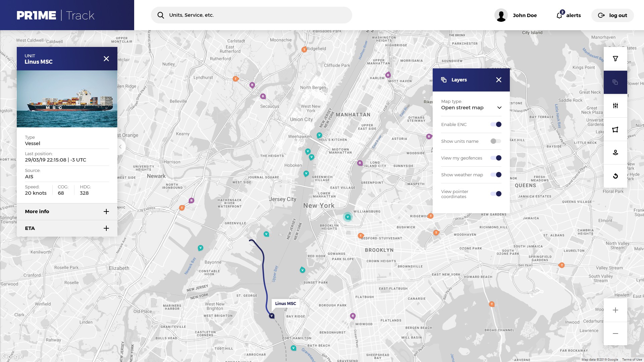Select the geofence polygon tool
The image size is (644, 362).
coord(615,129)
